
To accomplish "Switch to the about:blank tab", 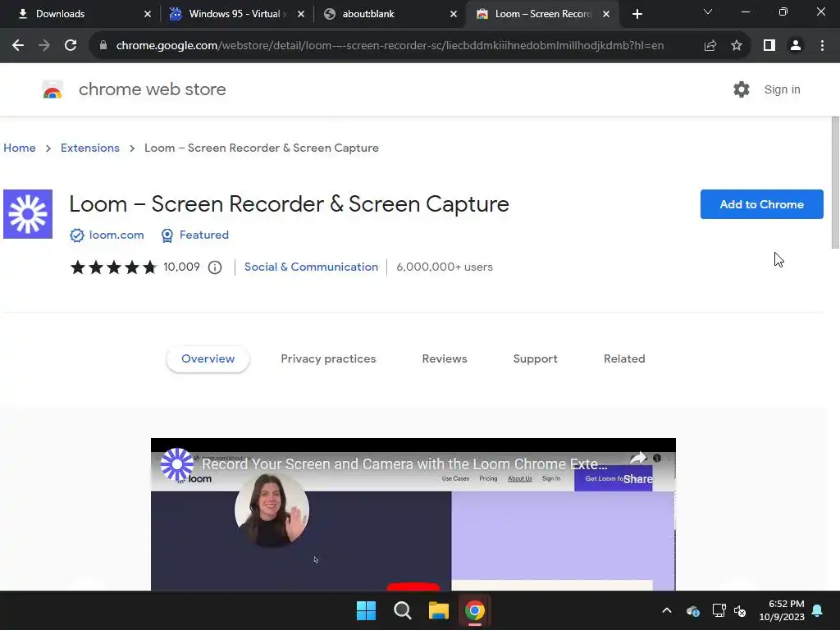I will click(390, 14).
